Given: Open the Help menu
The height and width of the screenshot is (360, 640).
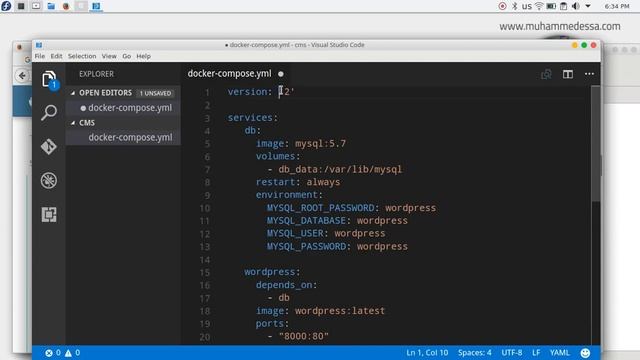Looking at the screenshot, I should [143, 56].
